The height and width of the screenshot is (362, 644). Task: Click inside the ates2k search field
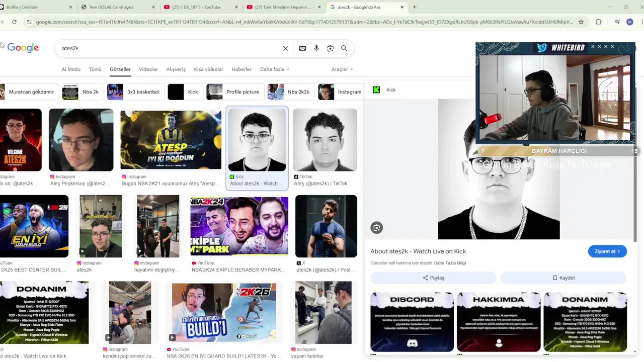pyautogui.click(x=169, y=48)
